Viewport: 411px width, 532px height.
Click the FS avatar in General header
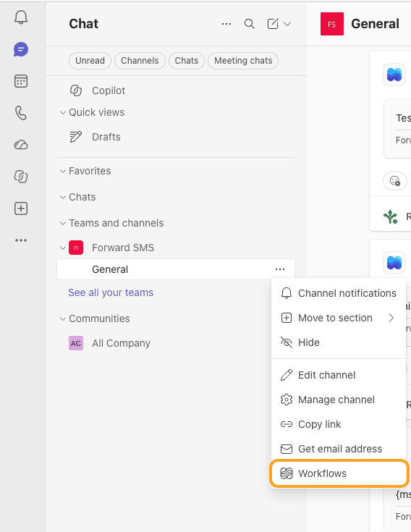332,24
